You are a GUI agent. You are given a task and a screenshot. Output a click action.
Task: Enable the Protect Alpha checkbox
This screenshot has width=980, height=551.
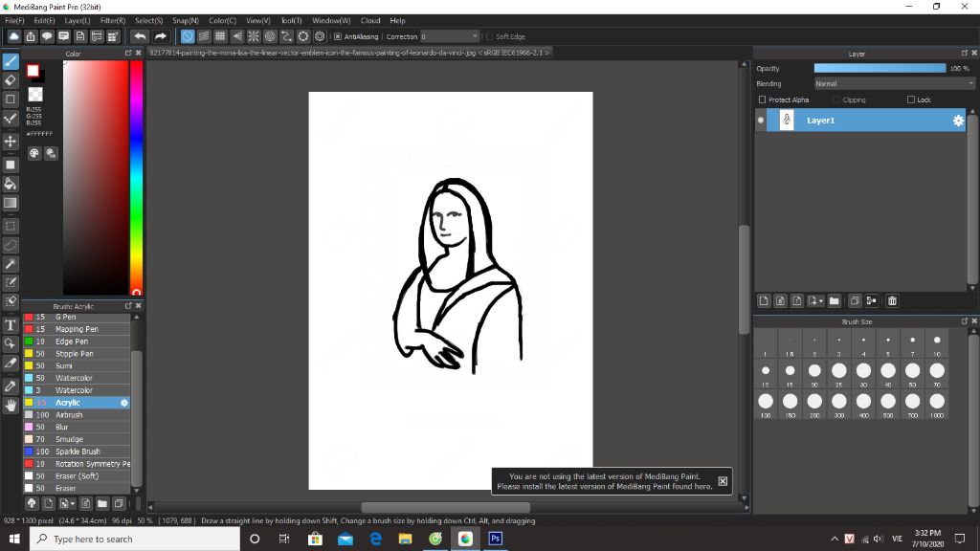coord(762,99)
